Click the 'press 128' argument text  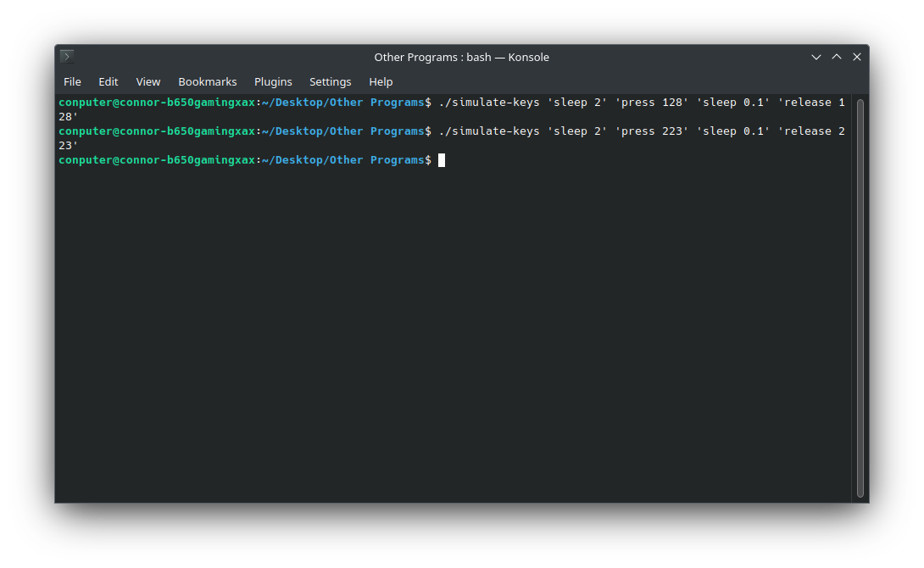click(652, 103)
